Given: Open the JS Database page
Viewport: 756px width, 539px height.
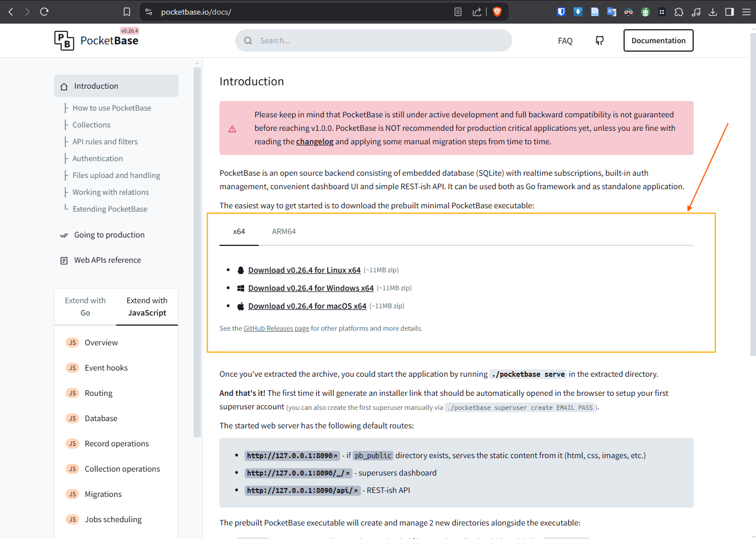Looking at the screenshot, I should point(101,418).
